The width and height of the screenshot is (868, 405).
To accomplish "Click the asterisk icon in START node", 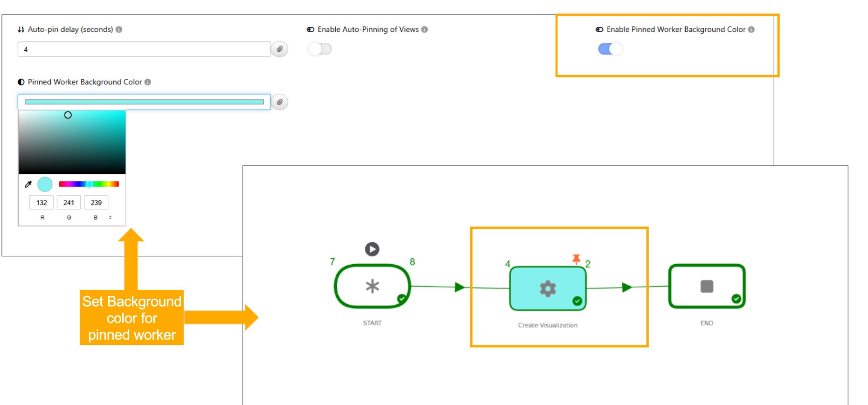I will point(372,286).
